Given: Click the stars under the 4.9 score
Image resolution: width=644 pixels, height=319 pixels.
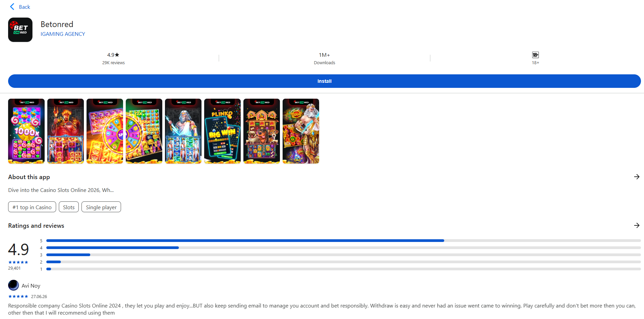Looking at the screenshot, I should click(18, 262).
